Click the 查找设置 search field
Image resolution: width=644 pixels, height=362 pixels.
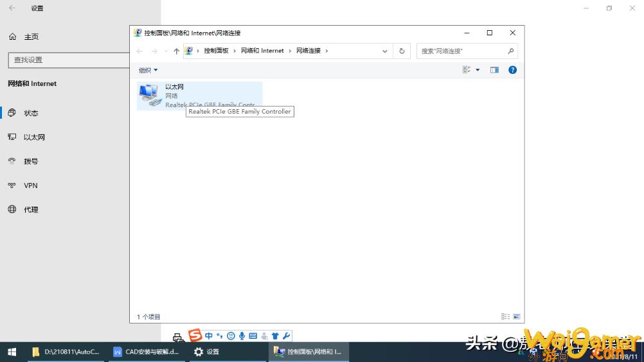point(69,60)
